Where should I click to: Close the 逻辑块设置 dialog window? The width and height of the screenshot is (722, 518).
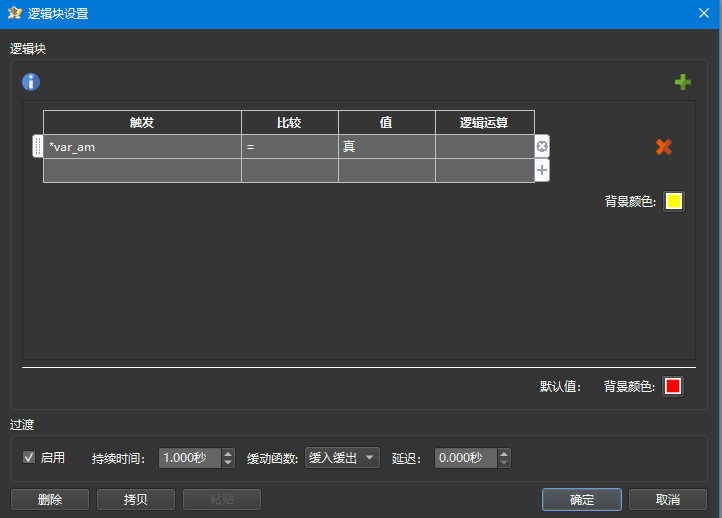pos(703,13)
